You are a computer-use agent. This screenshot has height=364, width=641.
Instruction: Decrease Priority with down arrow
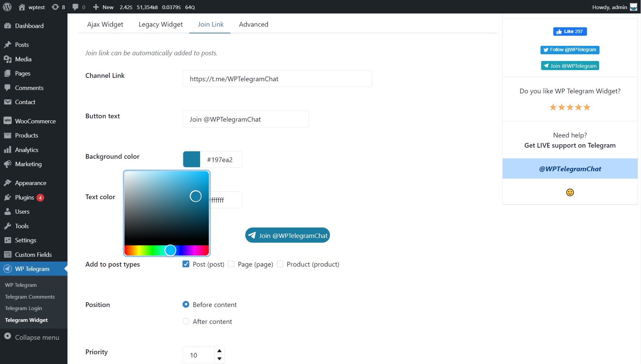click(x=219, y=359)
